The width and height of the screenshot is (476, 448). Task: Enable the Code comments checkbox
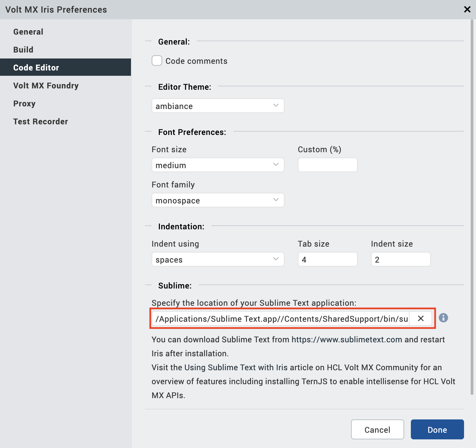157,61
